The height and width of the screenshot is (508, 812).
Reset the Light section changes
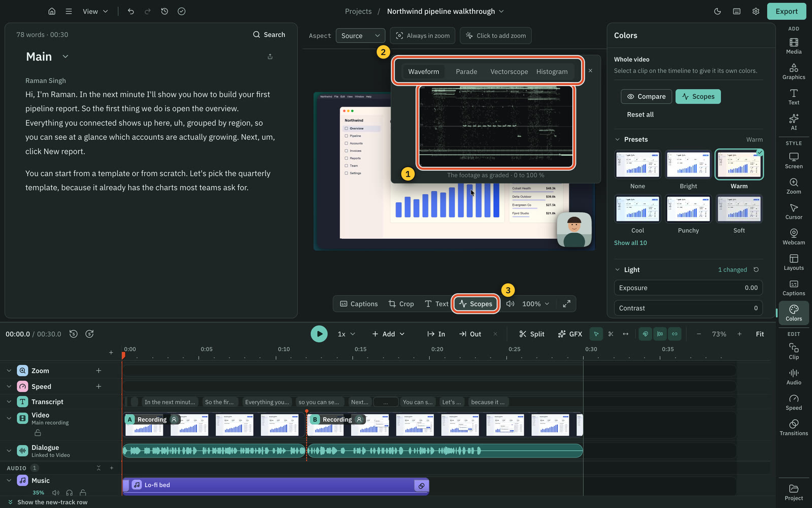(756, 270)
